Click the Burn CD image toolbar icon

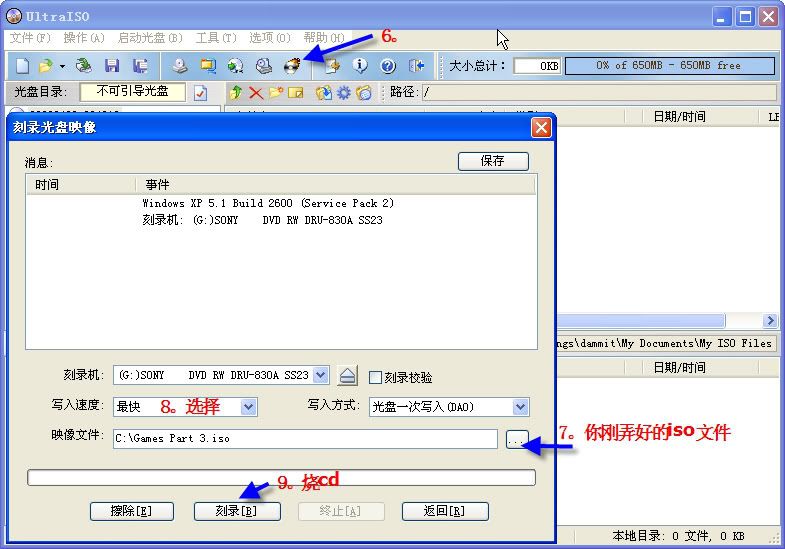point(292,66)
